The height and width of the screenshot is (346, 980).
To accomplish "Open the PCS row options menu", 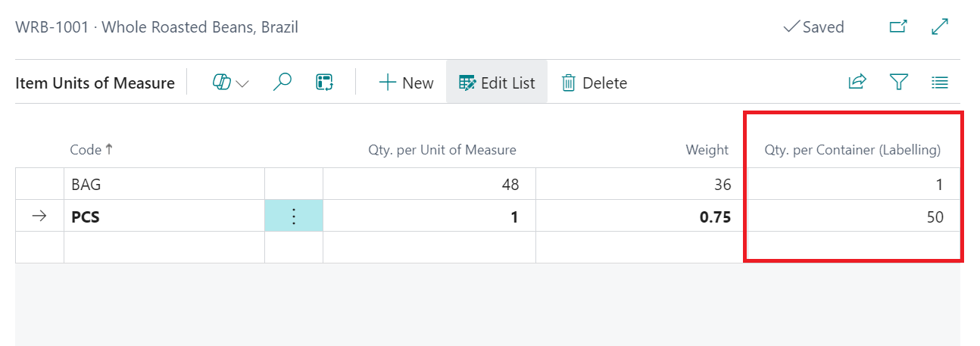I will [294, 217].
